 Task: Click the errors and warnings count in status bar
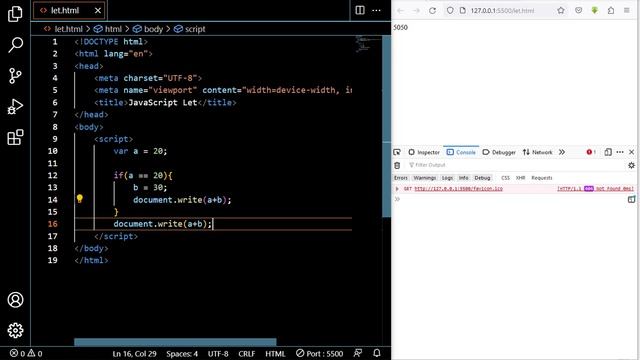pos(26,353)
